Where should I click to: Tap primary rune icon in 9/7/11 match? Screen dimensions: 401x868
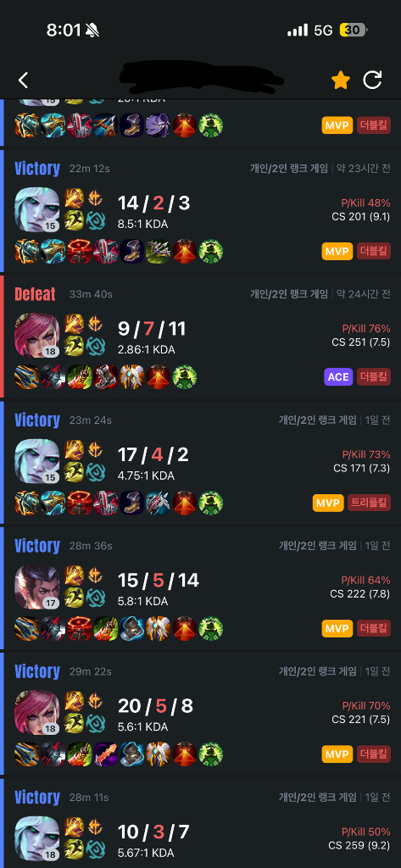(74, 323)
